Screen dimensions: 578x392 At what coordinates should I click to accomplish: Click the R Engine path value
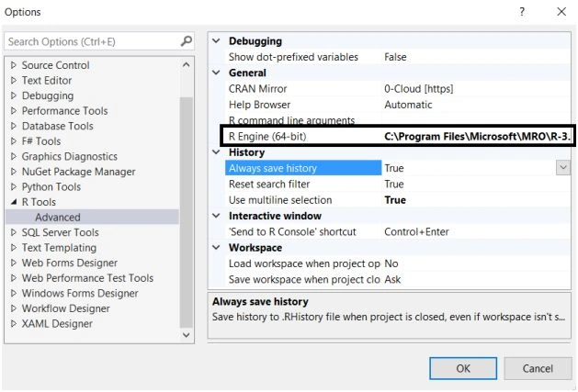pyautogui.click(x=477, y=136)
